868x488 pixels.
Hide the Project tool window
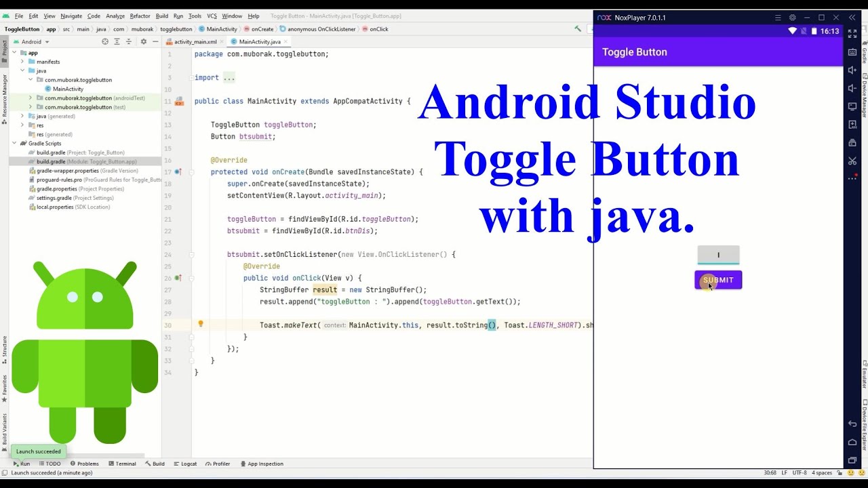pyautogui.click(x=155, y=41)
